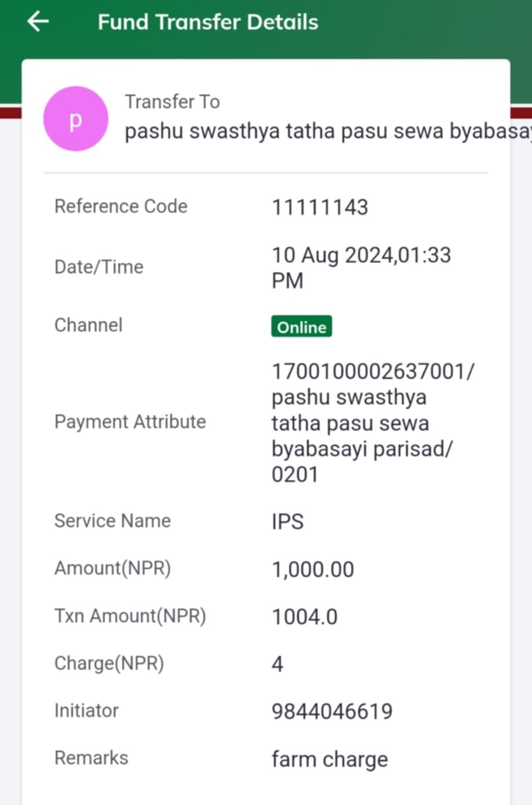Tap the remarks text farm charge

330,759
